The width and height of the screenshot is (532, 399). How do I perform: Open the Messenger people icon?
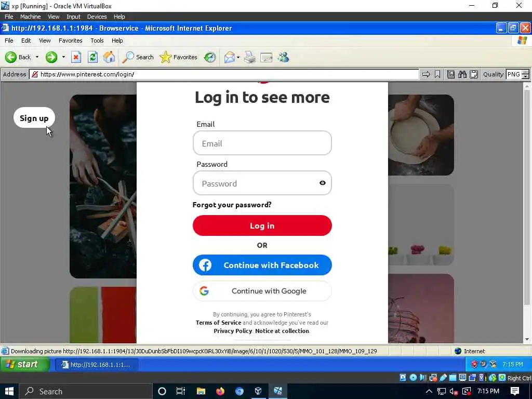(x=283, y=57)
